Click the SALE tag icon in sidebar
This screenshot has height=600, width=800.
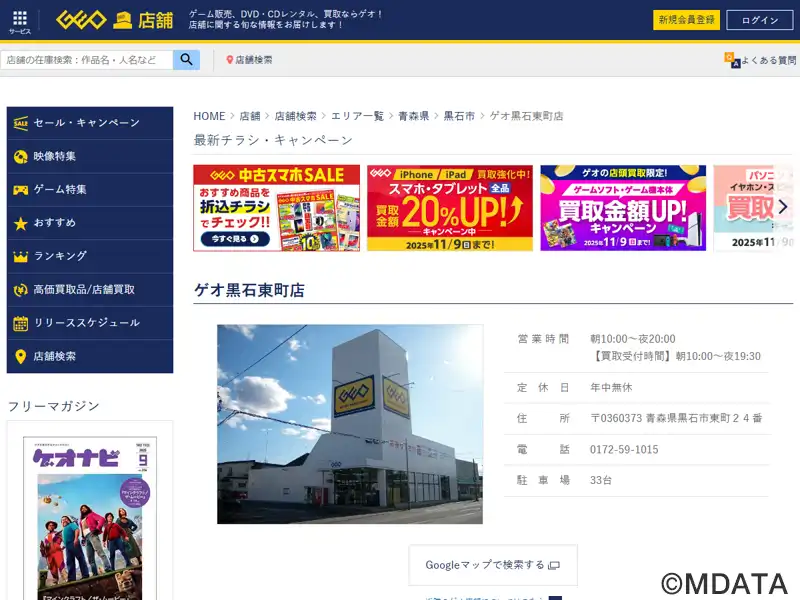pos(20,123)
